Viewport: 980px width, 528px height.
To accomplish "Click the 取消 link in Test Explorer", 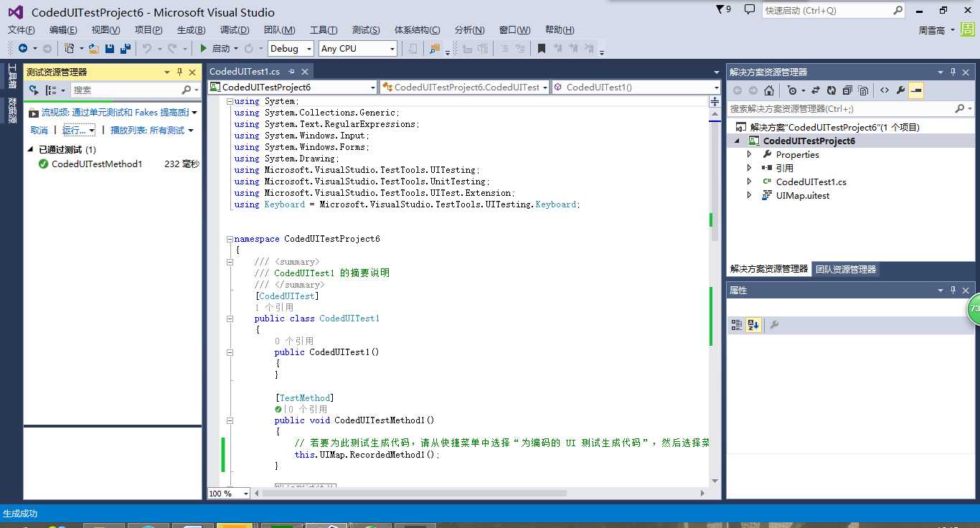I will (x=39, y=130).
